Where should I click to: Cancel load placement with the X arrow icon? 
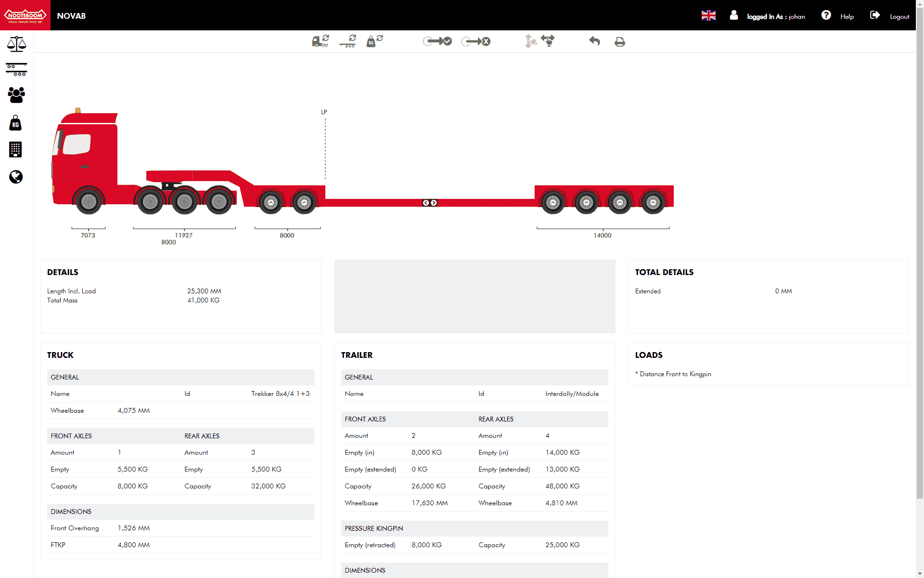coord(475,41)
